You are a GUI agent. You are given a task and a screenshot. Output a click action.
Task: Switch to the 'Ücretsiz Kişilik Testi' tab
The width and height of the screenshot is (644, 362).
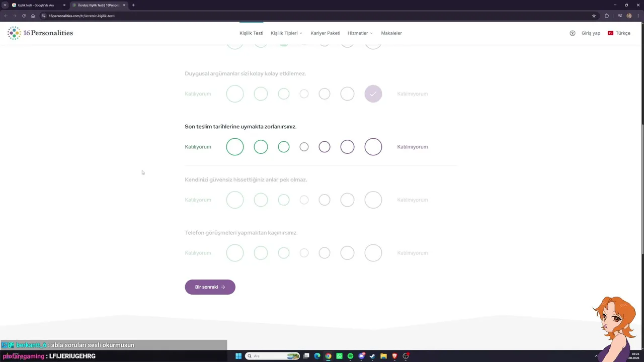click(99, 5)
